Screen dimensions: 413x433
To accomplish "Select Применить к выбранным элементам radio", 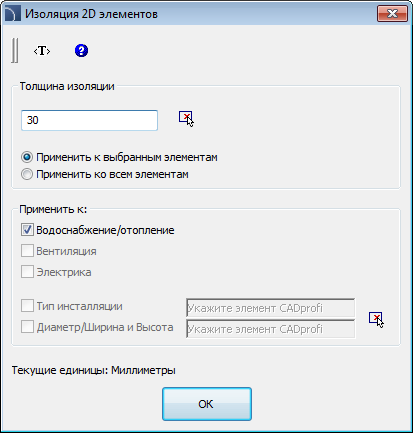I will click(x=27, y=157).
